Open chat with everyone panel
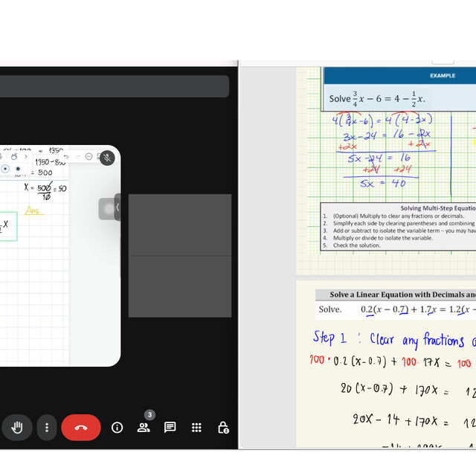 pyautogui.click(x=170, y=428)
